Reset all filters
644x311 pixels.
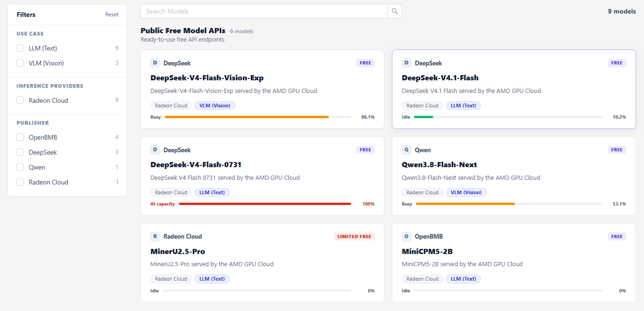click(112, 14)
